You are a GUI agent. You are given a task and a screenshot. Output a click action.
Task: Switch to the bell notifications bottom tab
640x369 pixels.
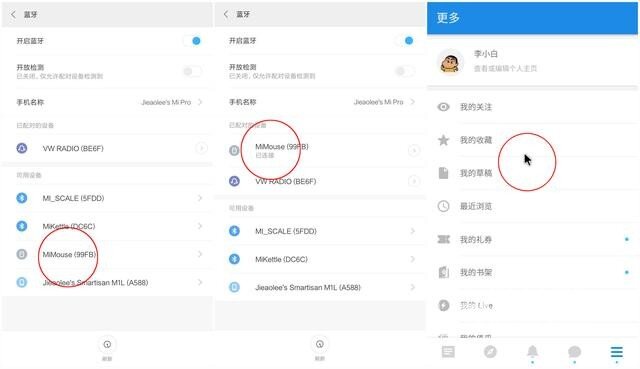[533, 351]
